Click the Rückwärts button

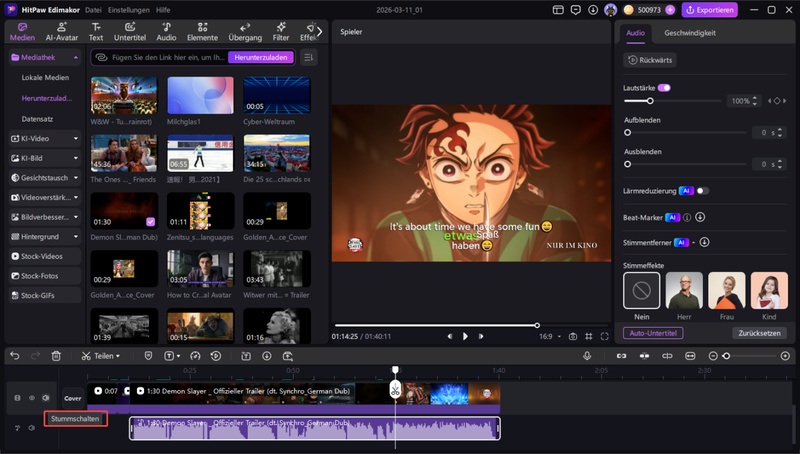[x=650, y=60]
